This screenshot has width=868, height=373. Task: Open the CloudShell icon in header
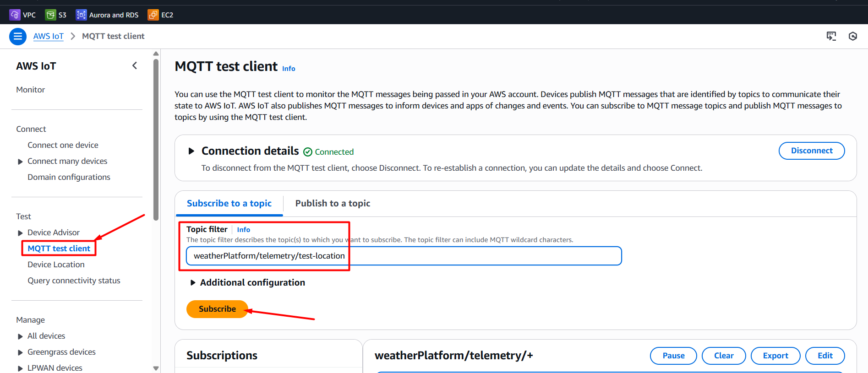(831, 36)
